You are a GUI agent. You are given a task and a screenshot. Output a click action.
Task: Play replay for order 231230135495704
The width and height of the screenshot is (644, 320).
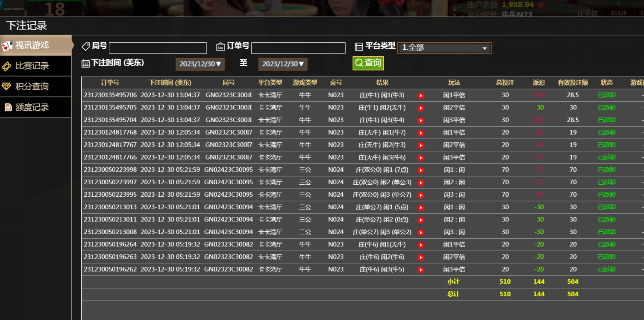pos(421,120)
